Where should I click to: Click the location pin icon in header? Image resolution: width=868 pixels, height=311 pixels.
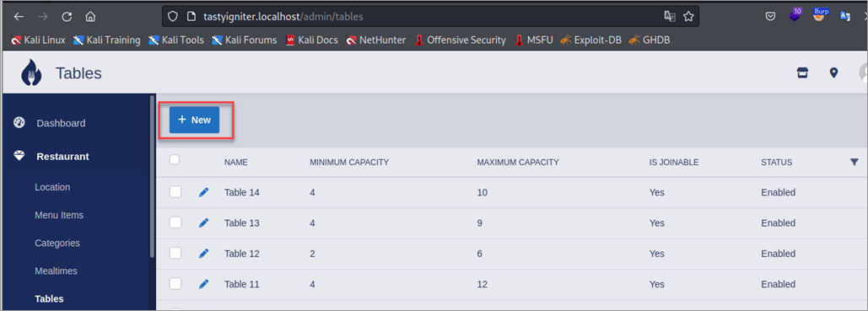833,72
